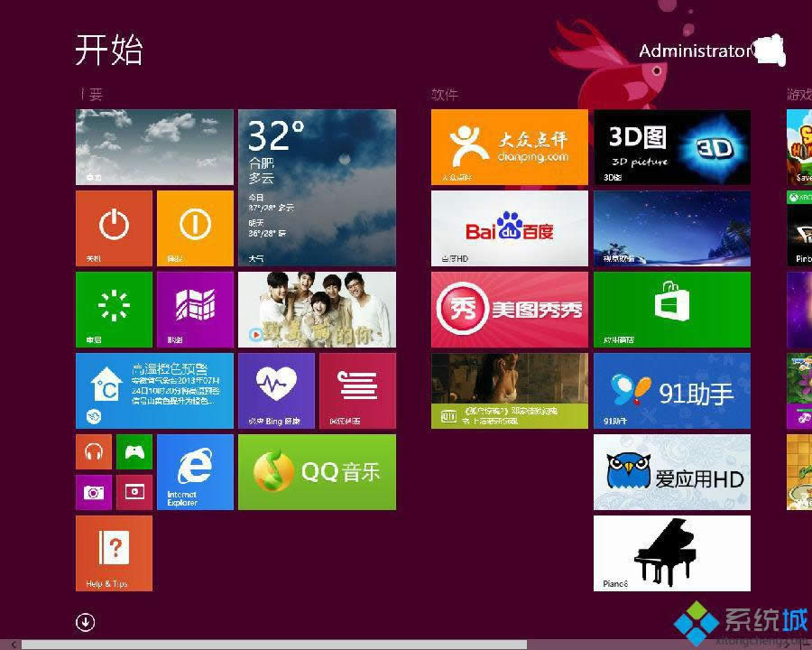Open the 91助手 tile
This screenshot has width=812, height=650.
tap(671, 390)
